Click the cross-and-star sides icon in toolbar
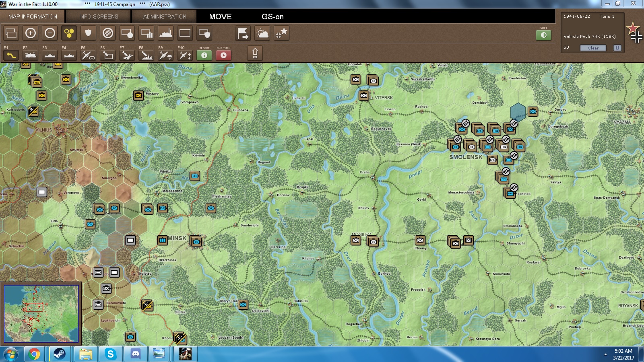The width and height of the screenshot is (644, 362). point(282,33)
